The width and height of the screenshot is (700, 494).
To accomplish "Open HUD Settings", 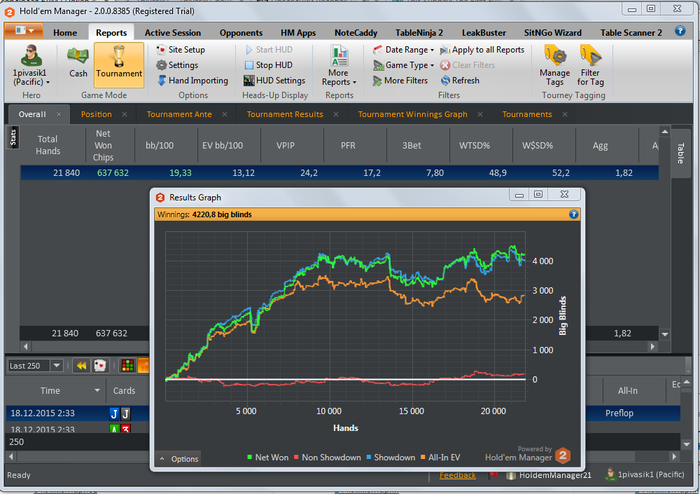I will coord(274,80).
